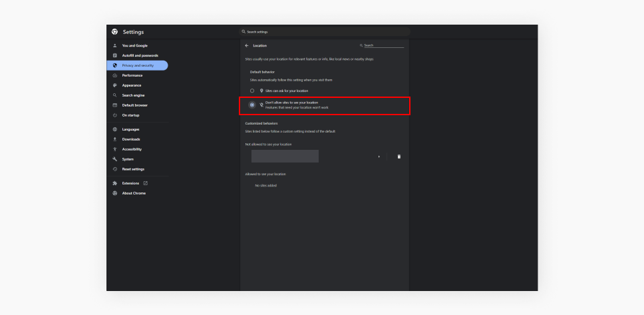Image resolution: width=644 pixels, height=315 pixels.
Task: Click the Performance gauge icon
Action: (x=115, y=76)
